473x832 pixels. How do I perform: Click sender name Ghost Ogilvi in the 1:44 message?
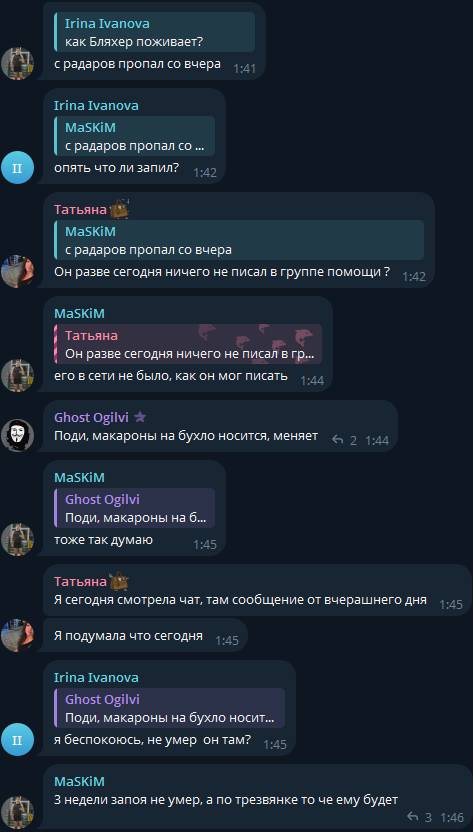tap(91, 418)
